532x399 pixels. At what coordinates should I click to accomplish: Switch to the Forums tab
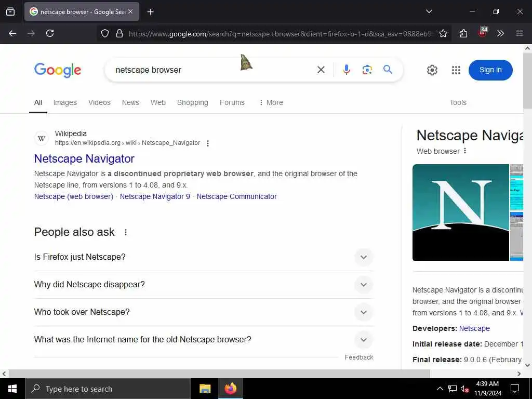(x=232, y=102)
